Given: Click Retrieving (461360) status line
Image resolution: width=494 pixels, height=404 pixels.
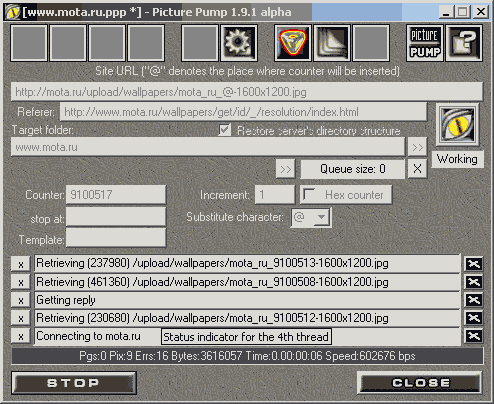Looking at the screenshot, I should (247, 282).
